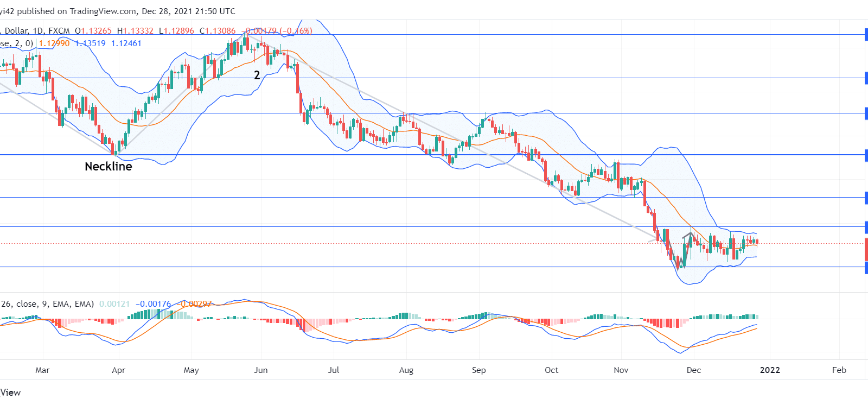Click the 'Dec 28, 2021 21:50 UTC' timestamp
Viewport: 868px width, 405px height.
click(189, 11)
